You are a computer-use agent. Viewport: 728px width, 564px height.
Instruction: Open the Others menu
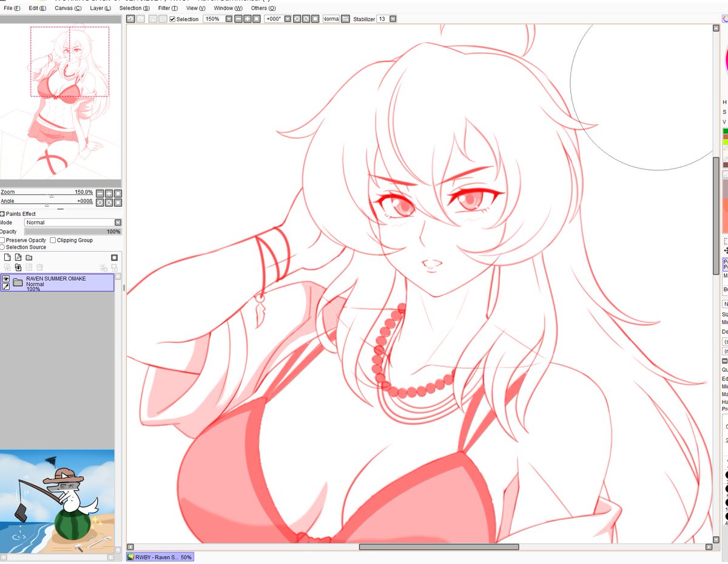(263, 8)
